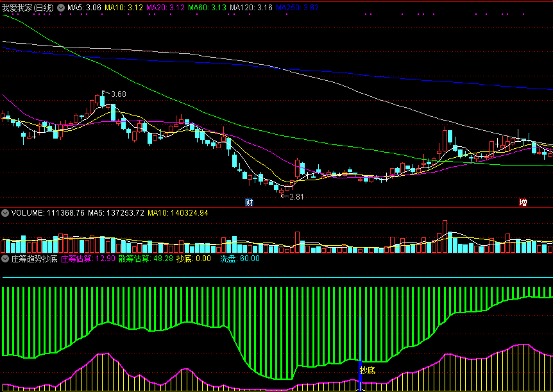Select the MA250: 3.62 moving average label
Screen dimensions: 553x392
coord(297,8)
